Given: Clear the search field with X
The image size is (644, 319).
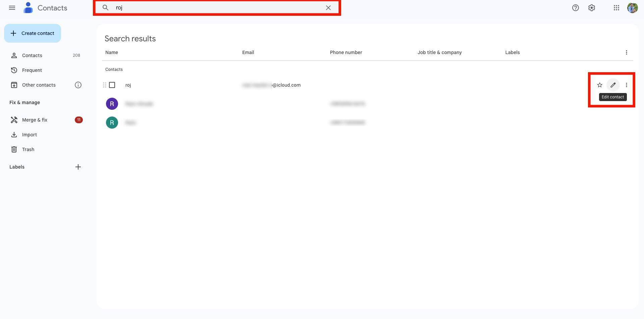Looking at the screenshot, I should point(328,8).
